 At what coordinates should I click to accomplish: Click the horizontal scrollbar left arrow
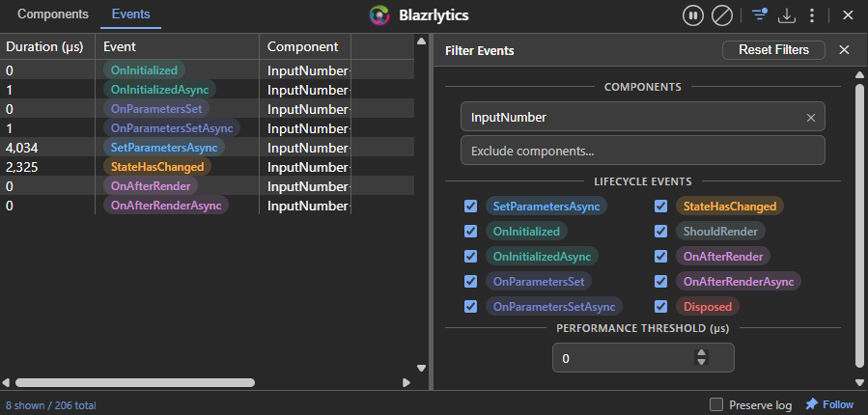[6, 382]
